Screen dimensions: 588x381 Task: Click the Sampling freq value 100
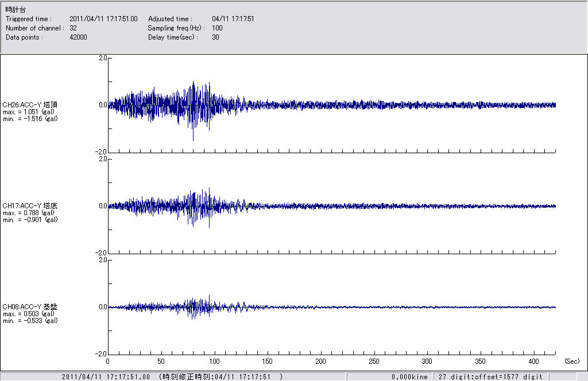[x=217, y=28]
